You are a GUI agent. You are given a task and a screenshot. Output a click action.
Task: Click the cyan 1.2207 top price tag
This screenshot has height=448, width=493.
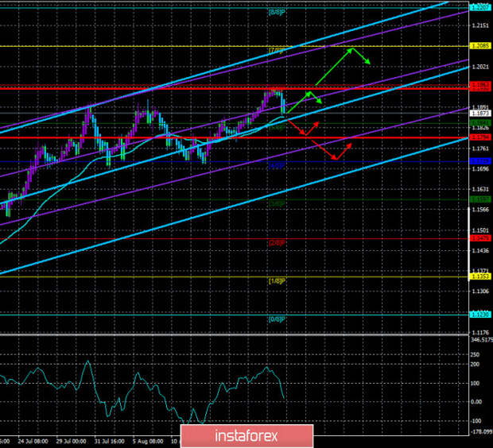pos(480,7)
